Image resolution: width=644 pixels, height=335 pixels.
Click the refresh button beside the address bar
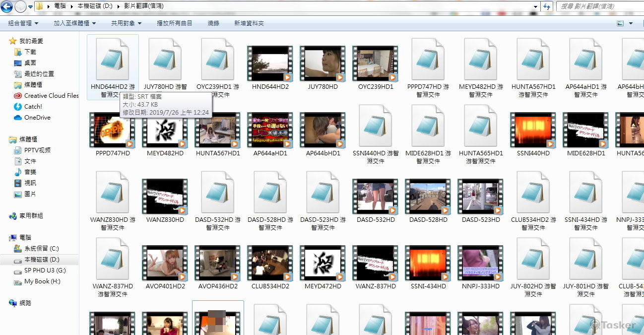547,7
